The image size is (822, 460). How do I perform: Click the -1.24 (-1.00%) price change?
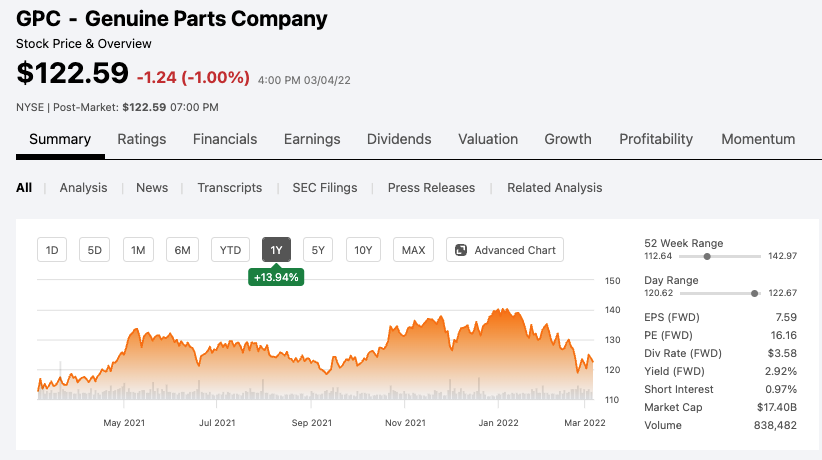pyautogui.click(x=193, y=78)
